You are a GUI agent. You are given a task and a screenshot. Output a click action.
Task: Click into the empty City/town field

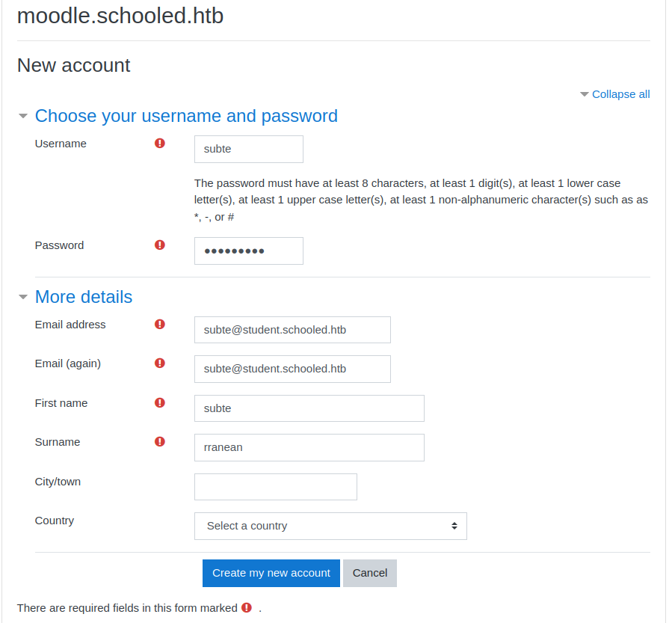pyautogui.click(x=276, y=487)
